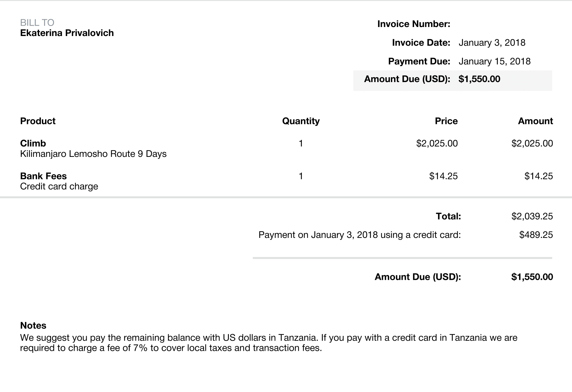The image size is (572, 392).
Task: Select the Climb product title
Action: (33, 143)
